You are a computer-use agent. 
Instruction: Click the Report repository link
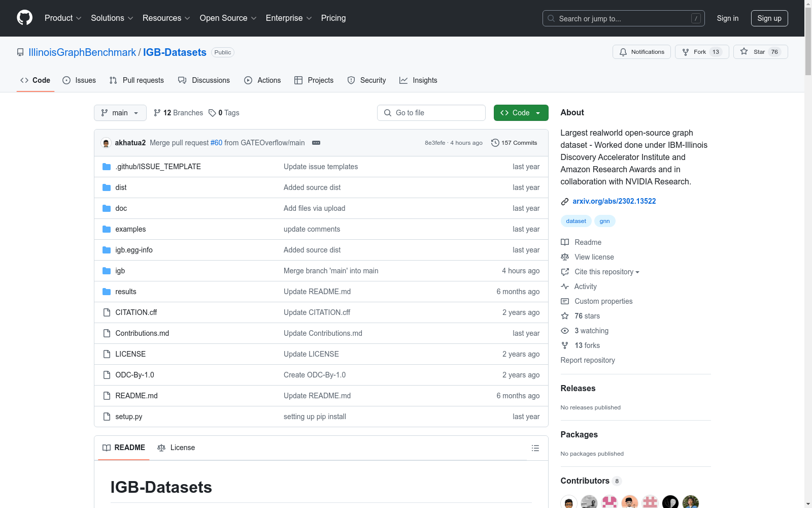[588, 360]
